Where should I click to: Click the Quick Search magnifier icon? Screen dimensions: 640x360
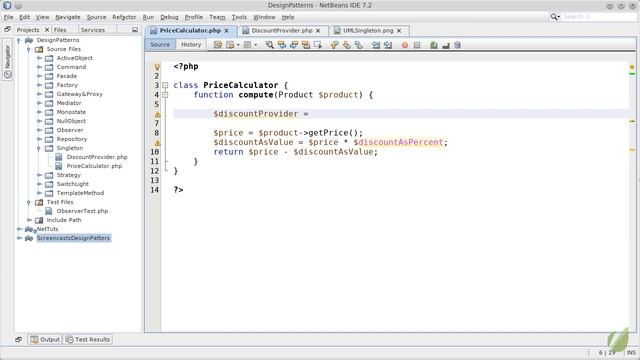point(554,17)
